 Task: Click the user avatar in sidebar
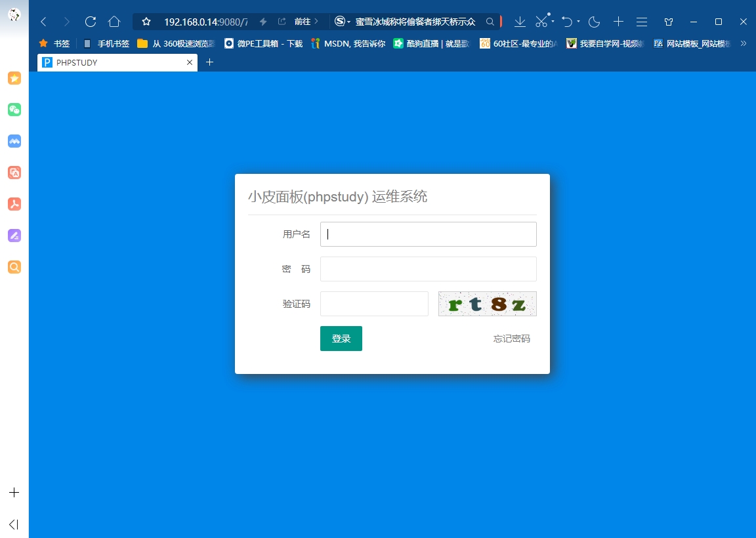(x=14, y=15)
